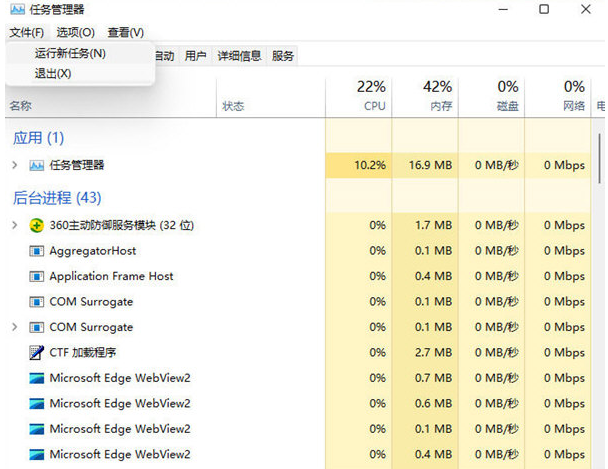This screenshot has width=608, height=469.
Task: Close the Task Manager window
Action: pyautogui.click(x=586, y=9)
